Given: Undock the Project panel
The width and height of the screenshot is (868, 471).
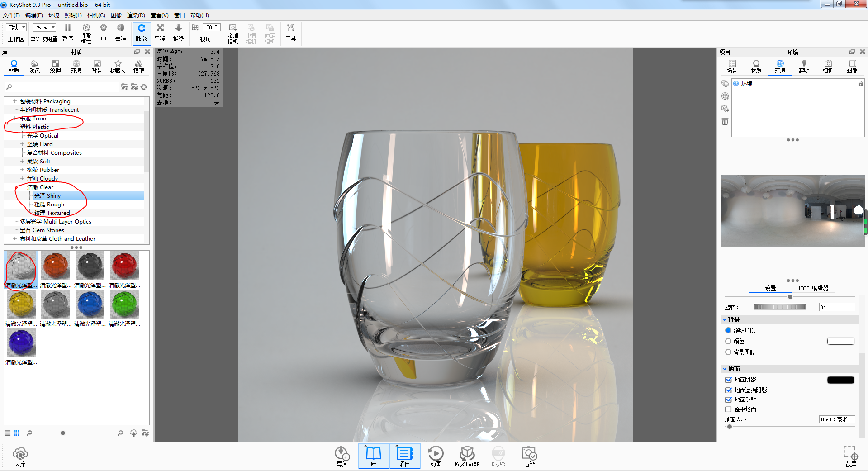Looking at the screenshot, I should (852, 52).
